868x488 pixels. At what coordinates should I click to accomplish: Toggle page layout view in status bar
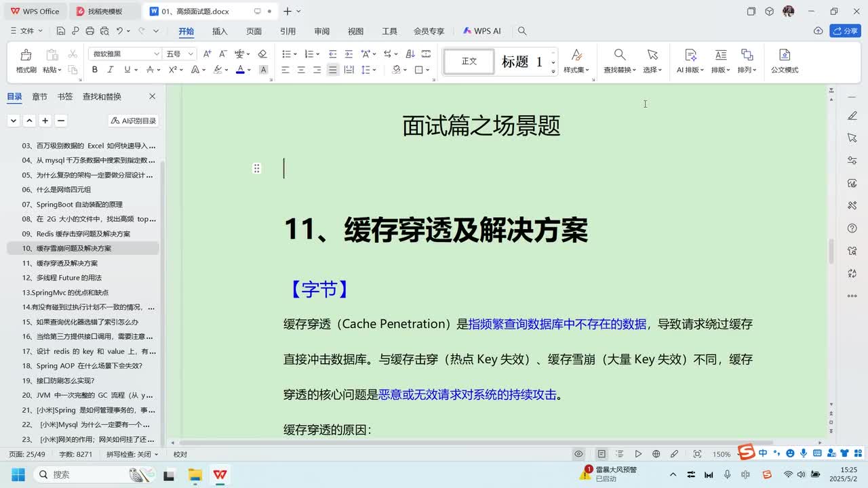[x=601, y=454]
